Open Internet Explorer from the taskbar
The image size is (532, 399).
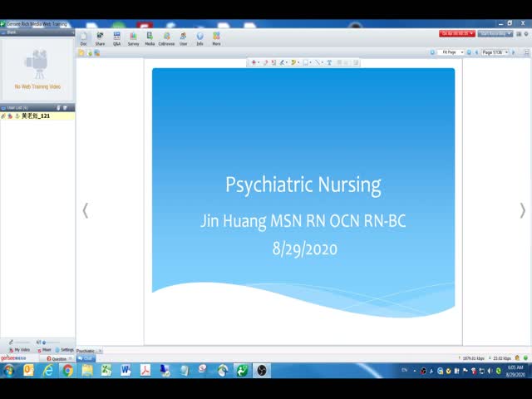click(x=48, y=371)
